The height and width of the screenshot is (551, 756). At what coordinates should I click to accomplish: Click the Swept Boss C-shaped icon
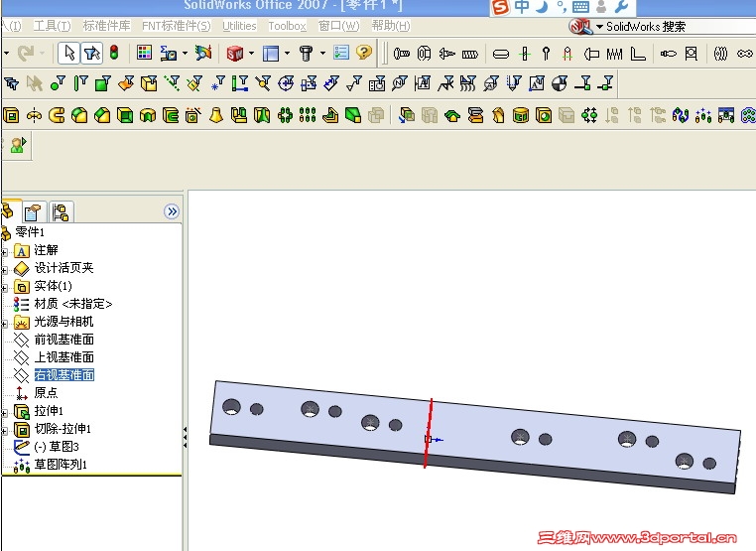pos(57,115)
